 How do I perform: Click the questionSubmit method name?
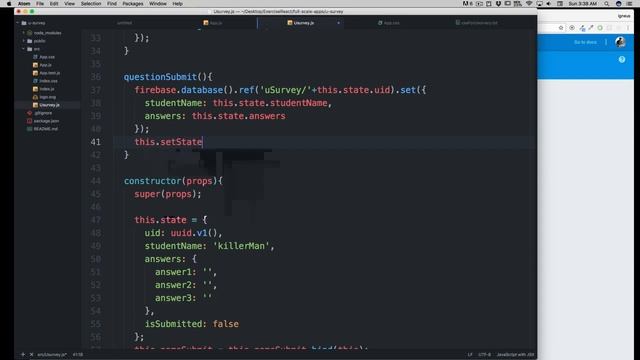(x=160, y=77)
